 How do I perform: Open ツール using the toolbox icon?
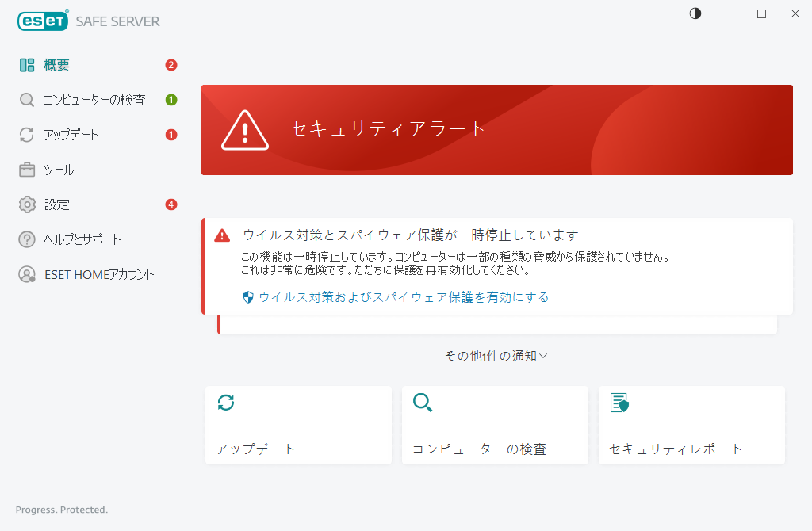point(26,169)
